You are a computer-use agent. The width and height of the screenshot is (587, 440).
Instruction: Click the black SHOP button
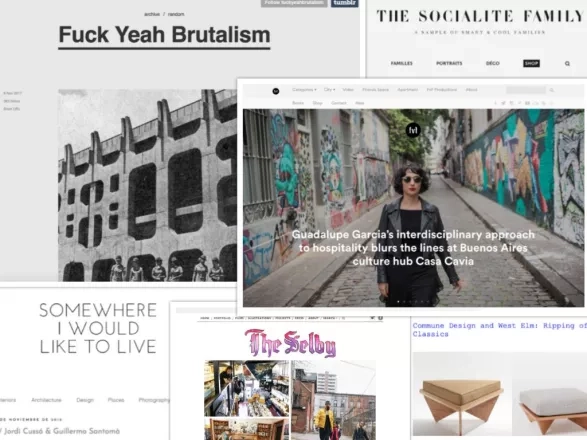point(531,64)
